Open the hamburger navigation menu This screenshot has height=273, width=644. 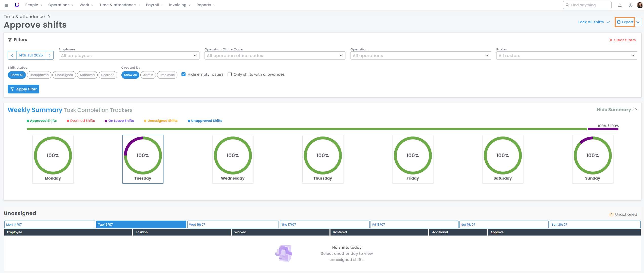6,5
